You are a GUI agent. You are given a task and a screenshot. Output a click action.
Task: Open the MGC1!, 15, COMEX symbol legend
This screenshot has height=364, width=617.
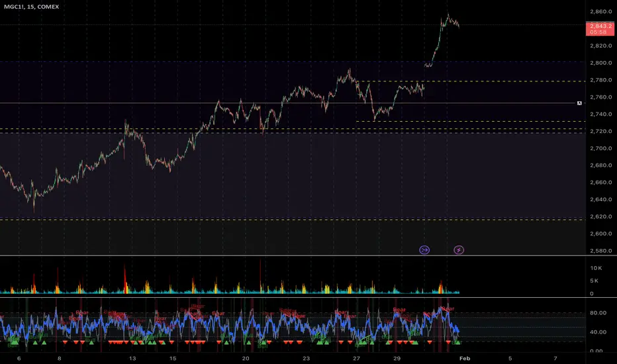(x=32, y=7)
